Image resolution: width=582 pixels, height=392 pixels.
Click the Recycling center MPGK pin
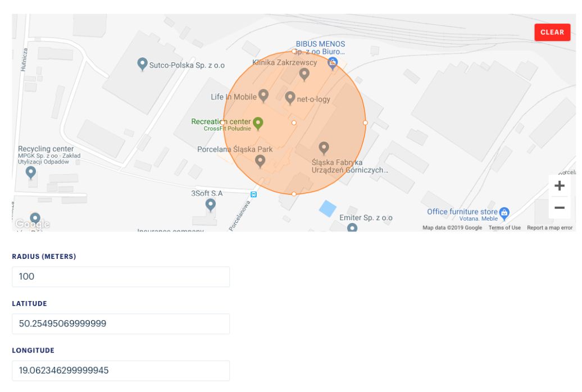pyautogui.click(x=31, y=172)
